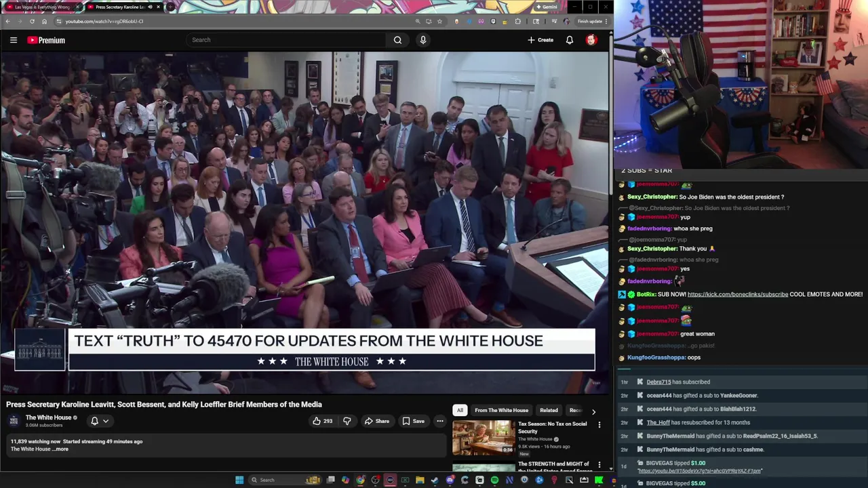Select the From The White House chip
868x488 pixels.
(501, 410)
